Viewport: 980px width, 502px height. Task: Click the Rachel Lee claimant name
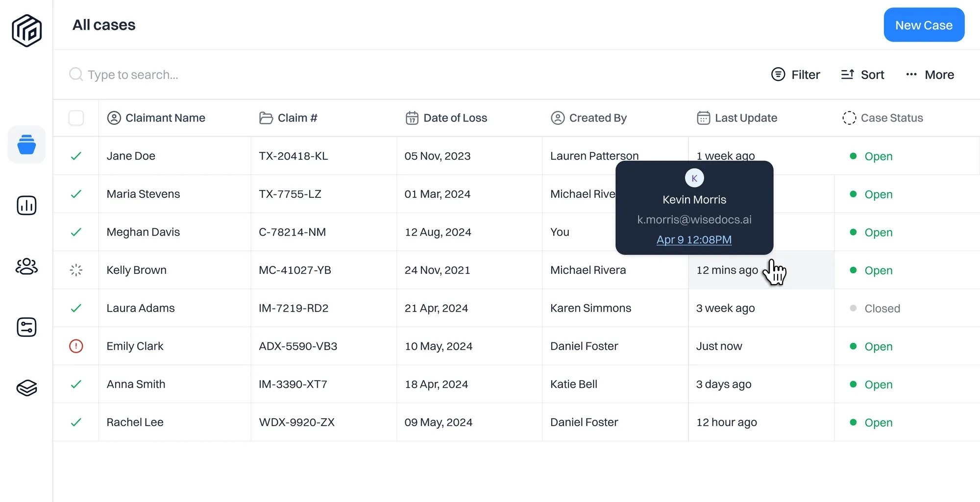point(135,422)
